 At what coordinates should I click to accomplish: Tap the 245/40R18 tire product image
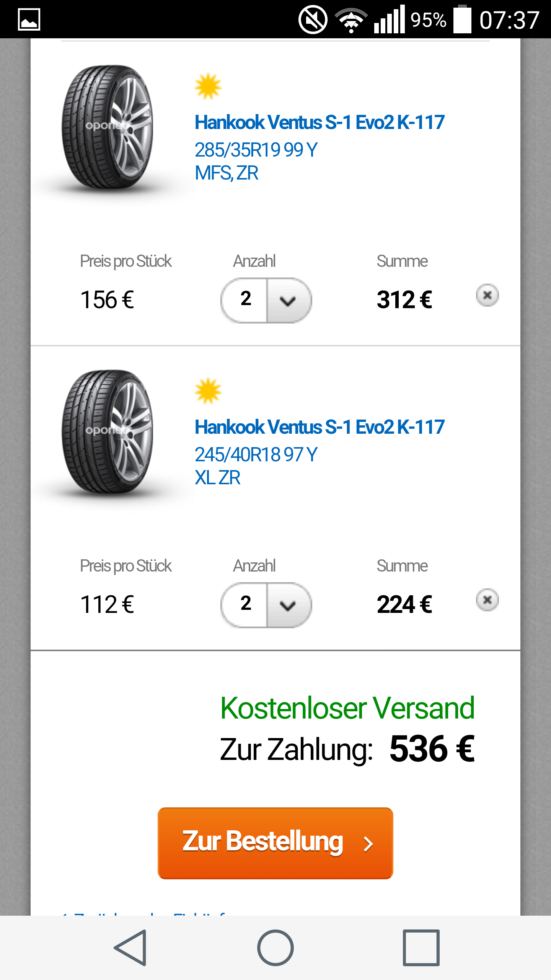[x=108, y=432]
